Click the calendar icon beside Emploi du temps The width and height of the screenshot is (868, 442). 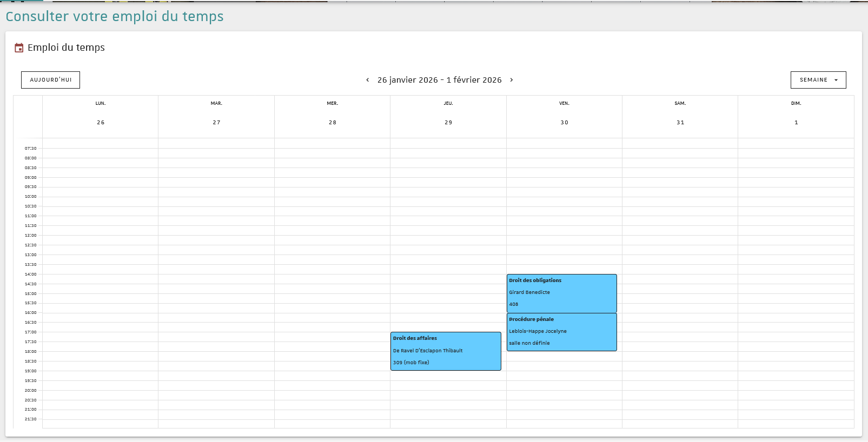tap(19, 48)
